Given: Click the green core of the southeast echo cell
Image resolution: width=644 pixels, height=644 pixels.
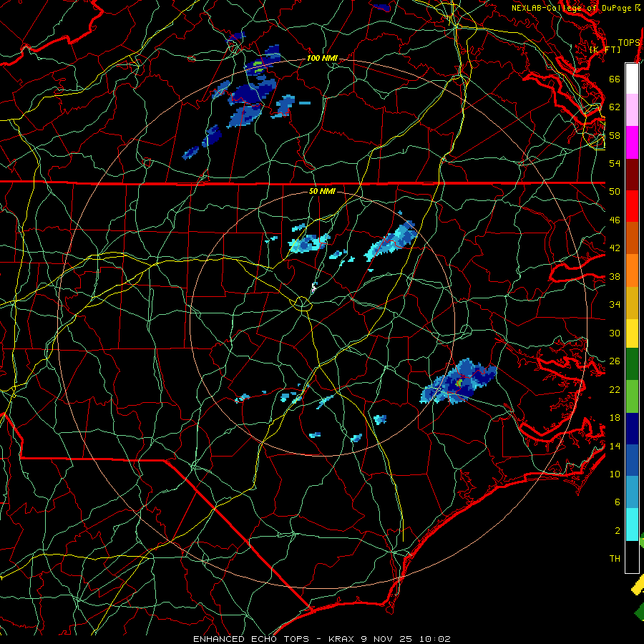Looking at the screenshot, I should pos(459,383).
